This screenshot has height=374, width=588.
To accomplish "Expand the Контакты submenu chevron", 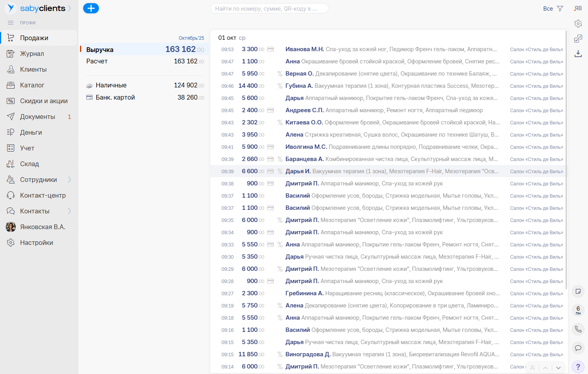I will 69,211.
